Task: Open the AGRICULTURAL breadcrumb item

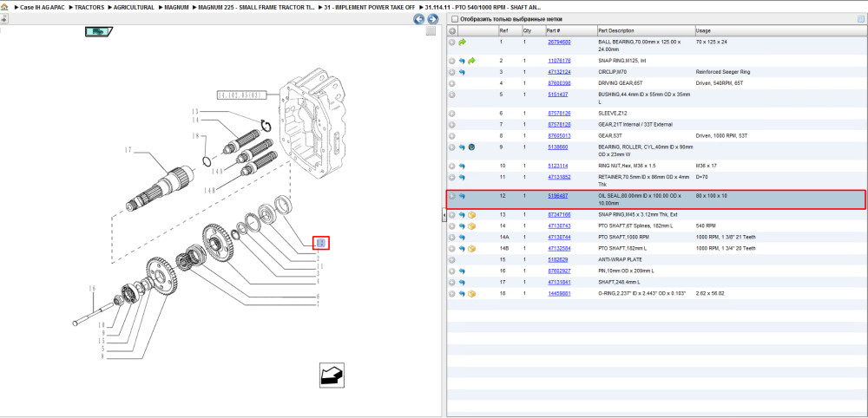Action: click(134, 7)
